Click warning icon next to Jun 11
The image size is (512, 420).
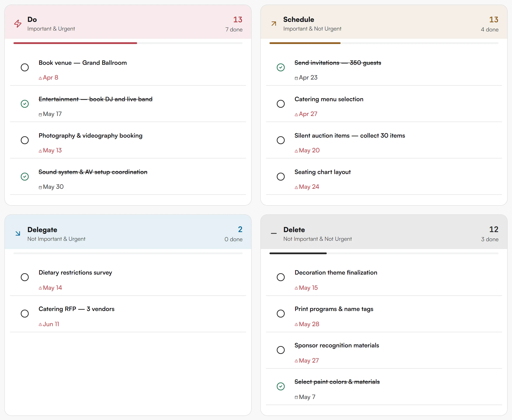point(40,325)
